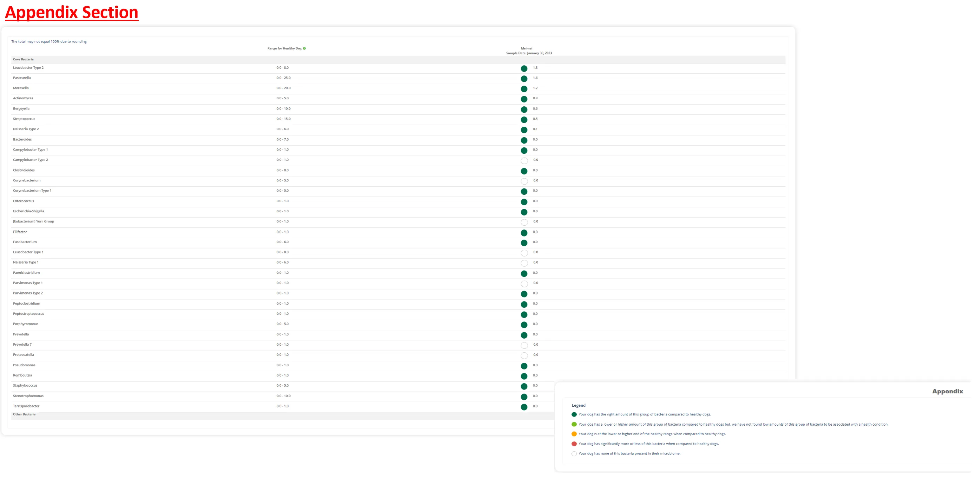The image size is (980, 479).
Task: Click the Campylobacter Type 1 row name
Action: tap(31, 150)
